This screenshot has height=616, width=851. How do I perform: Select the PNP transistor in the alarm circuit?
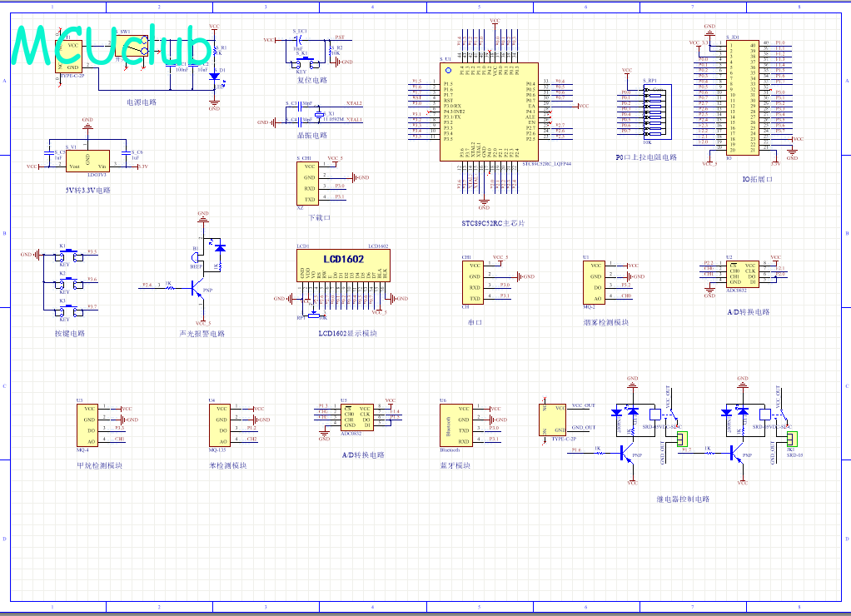(x=197, y=288)
